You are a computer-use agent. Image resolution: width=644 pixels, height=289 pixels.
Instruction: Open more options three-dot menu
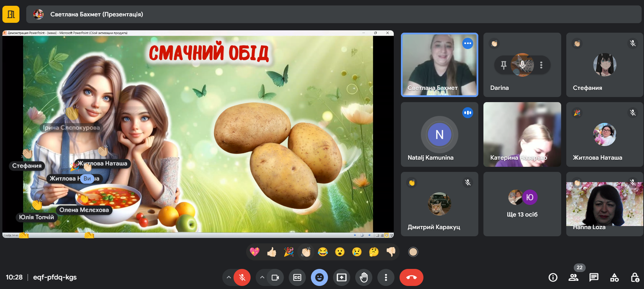pos(386,277)
